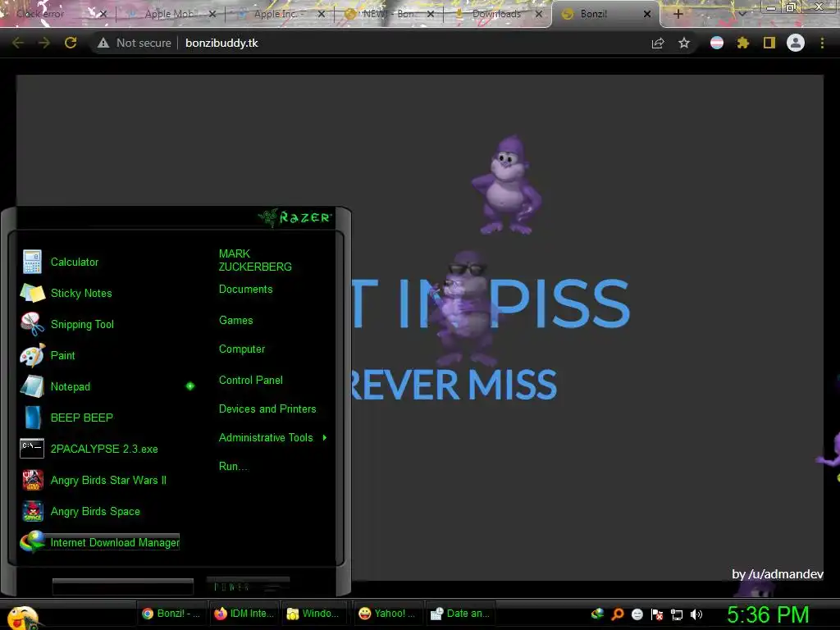The width and height of the screenshot is (840, 630).
Task: Open Computer from start menu
Action: [242, 349]
